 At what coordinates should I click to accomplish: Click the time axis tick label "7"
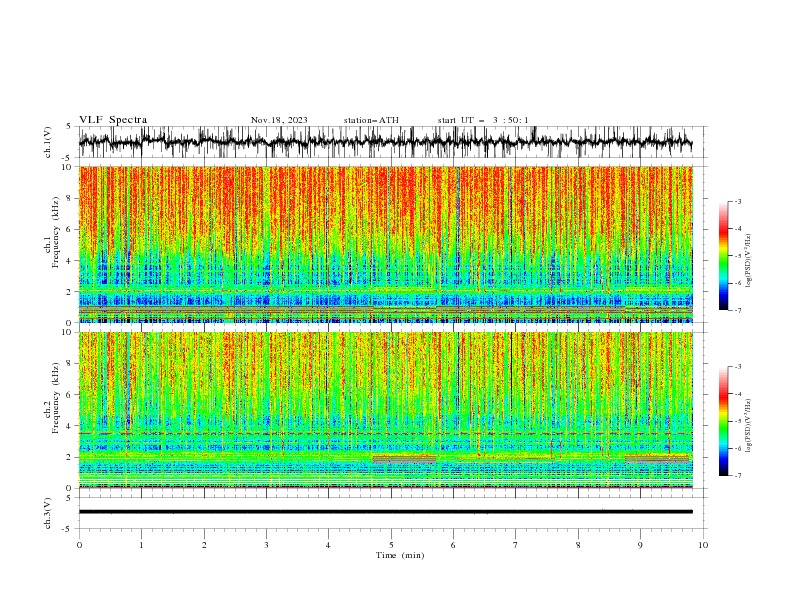pos(516,545)
